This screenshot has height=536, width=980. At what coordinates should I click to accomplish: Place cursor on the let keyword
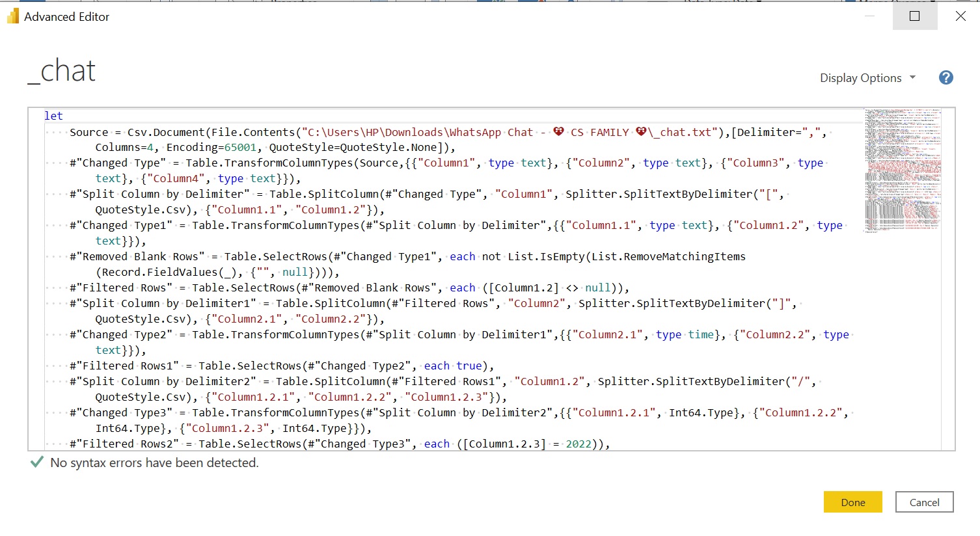pos(53,116)
